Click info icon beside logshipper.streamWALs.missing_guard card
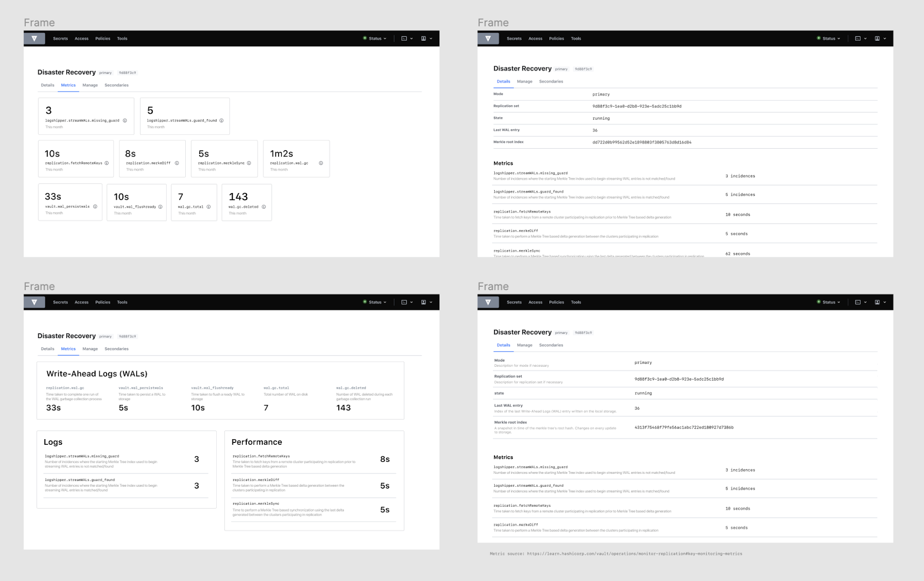Viewport: 924px width, 581px height. [124, 121]
